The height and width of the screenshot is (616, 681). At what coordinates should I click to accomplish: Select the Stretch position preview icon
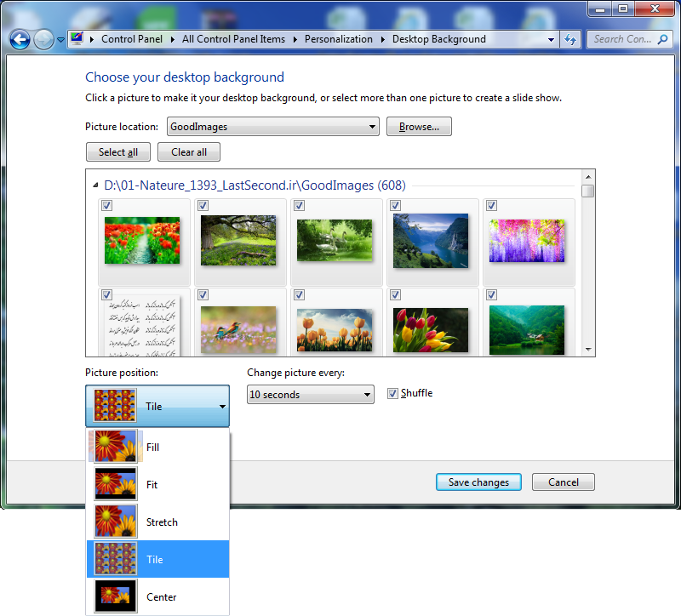116,522
